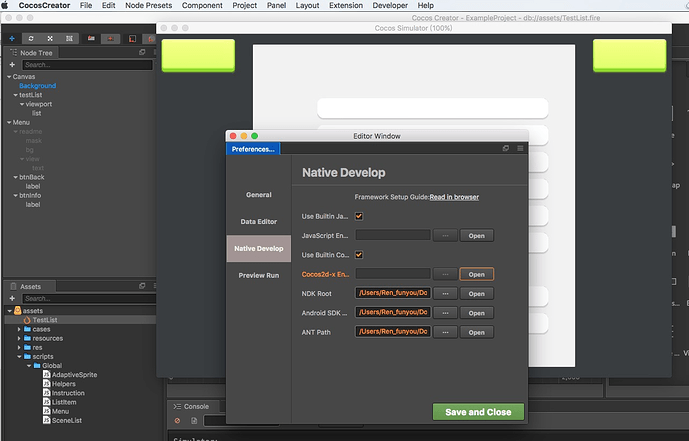This screenshot has height=441, width=689.
Task: Click the top-right green button in Simulator
Action: pyautogui.click(x=629, y=55)
